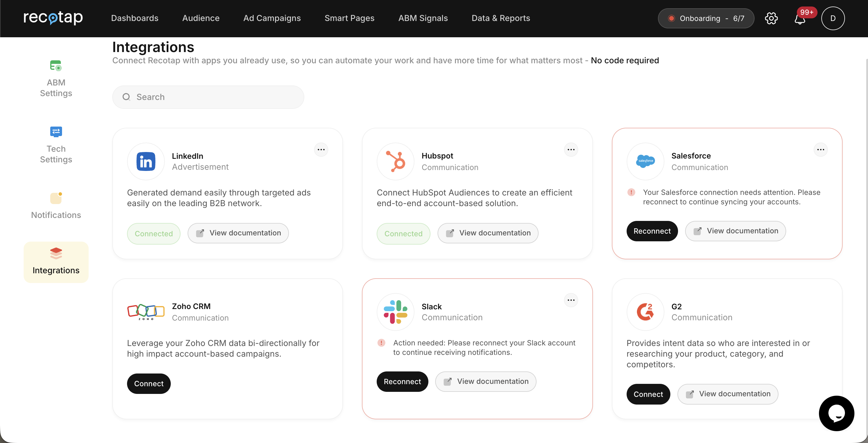The height and width of the screenshot is (443, 868).
Task: Click the search magnifier icon
Action: (x=126, y=97)
